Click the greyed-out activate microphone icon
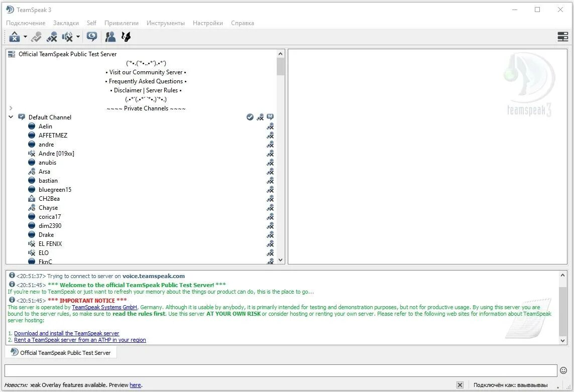This screenshot has width=574, height=392. point(36,37)
